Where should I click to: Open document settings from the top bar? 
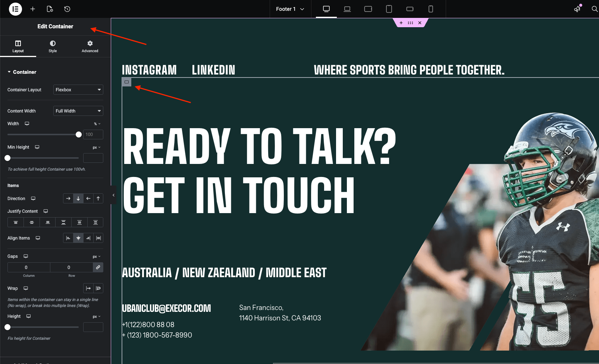pyautogui.click(x=50, y=9)
